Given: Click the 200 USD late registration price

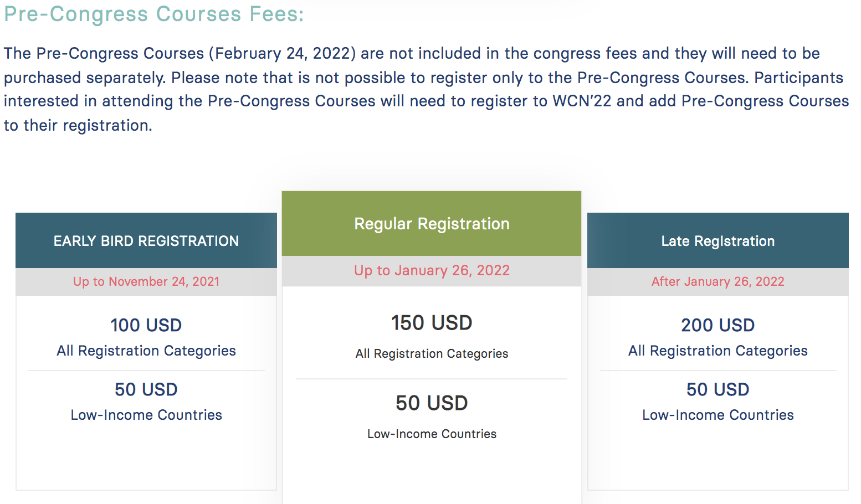Looking at the screenshot, I should (718, 325).
